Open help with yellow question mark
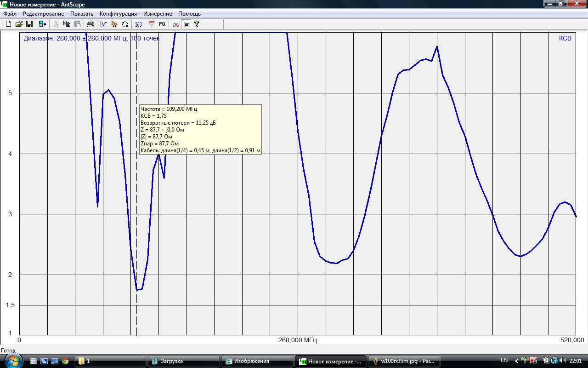This screenshot has width=588, height=368. pos(197,24)
